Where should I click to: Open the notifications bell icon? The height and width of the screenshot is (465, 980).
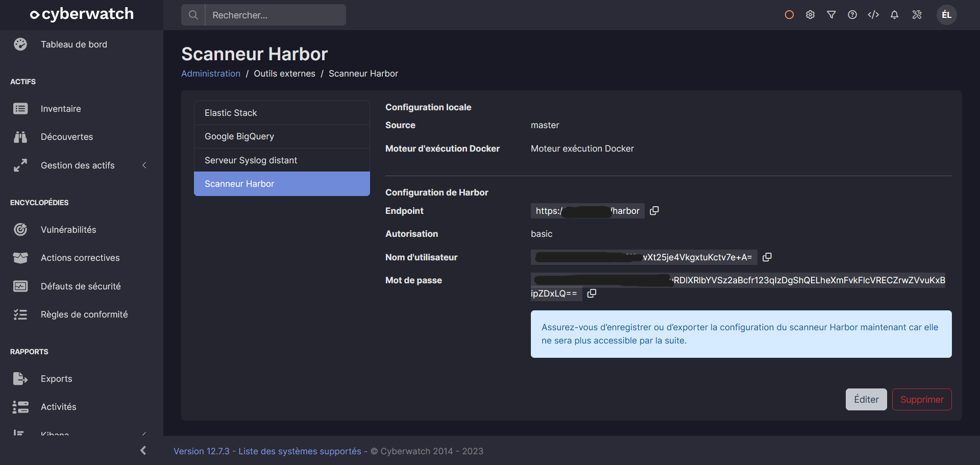[894, 15]
